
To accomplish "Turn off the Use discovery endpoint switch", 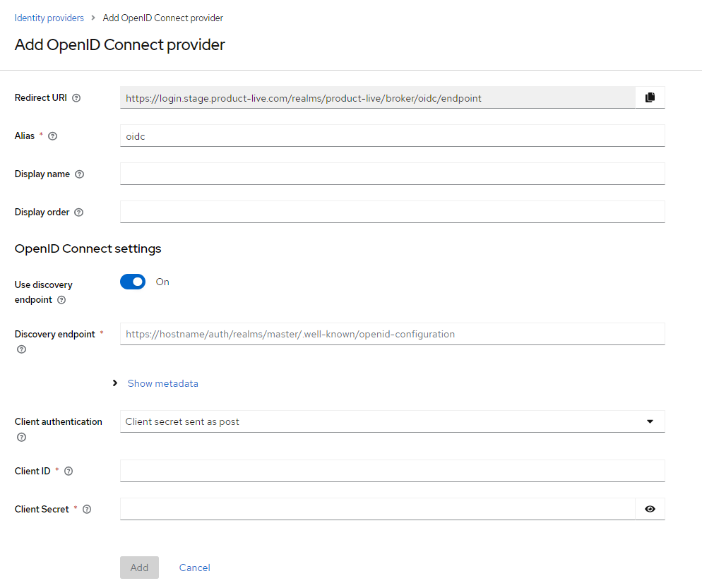I will point(133,282).
